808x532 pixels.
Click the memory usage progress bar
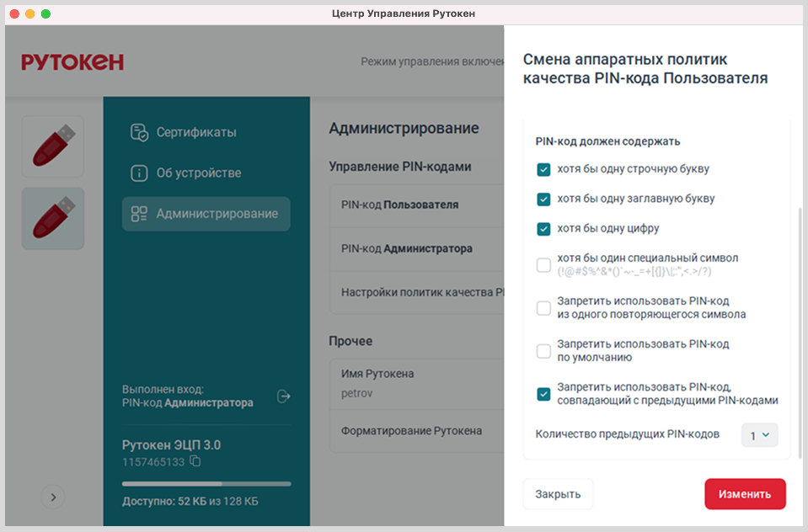tap(206, 484)
